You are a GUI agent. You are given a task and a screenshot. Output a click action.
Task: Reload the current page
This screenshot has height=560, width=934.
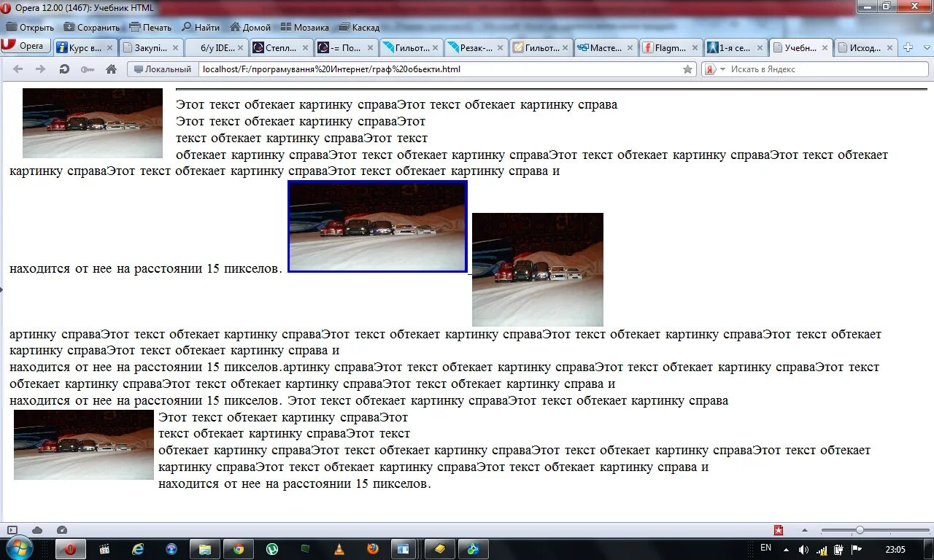[64, 69]
